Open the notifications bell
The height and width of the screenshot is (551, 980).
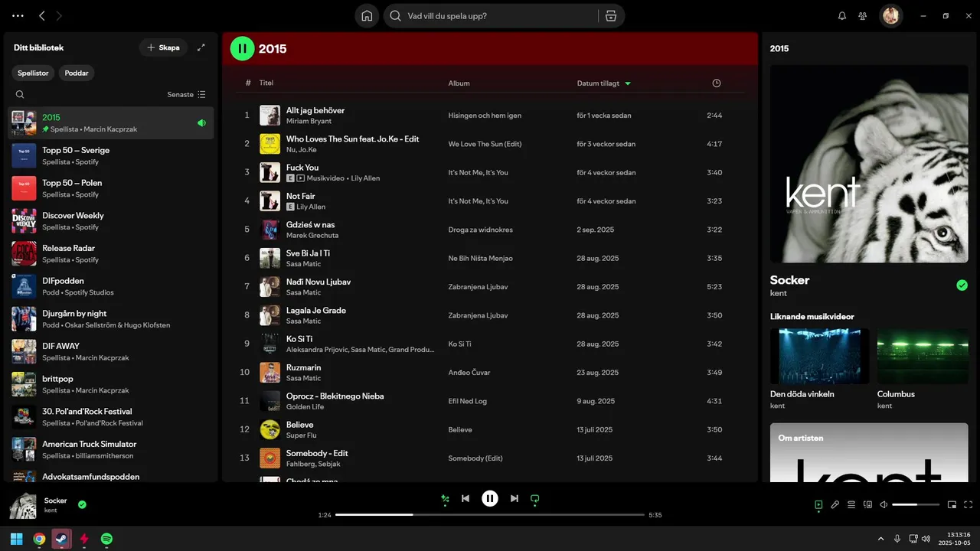pos(842,15)
